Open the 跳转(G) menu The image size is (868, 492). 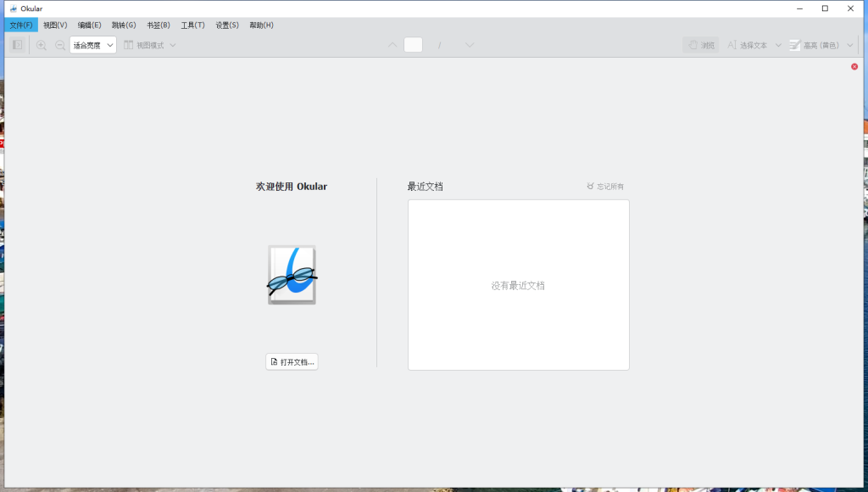coord(124,25)
